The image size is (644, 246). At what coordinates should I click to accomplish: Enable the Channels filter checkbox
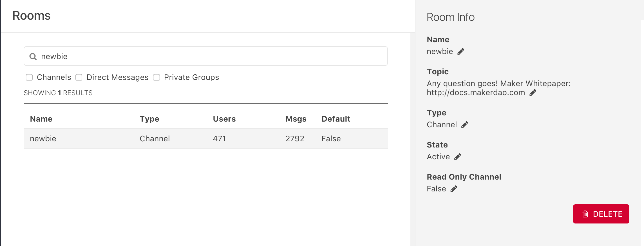tap(29, 77)
